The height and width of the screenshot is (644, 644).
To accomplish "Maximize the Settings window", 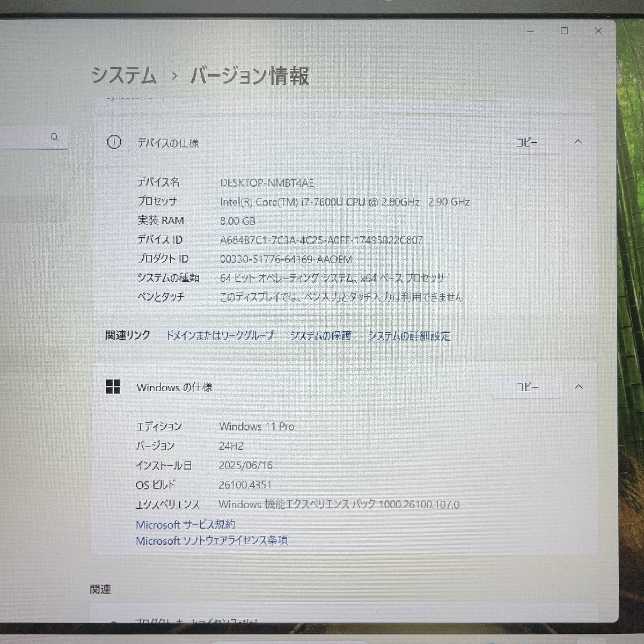I will pyautogui.click(x=564, y=31).
